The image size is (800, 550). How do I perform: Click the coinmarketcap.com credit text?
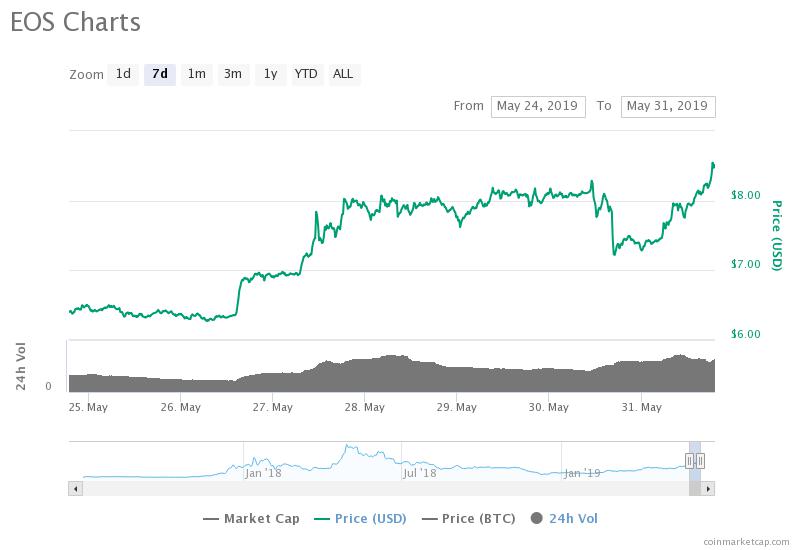point(746,541)
